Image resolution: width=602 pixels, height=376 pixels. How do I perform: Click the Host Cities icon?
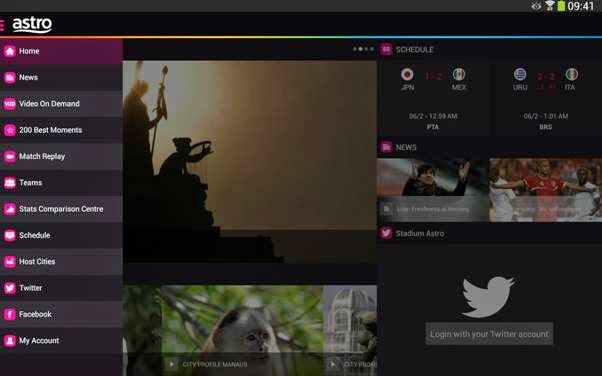pyautogui.click(x=10, y=262)
